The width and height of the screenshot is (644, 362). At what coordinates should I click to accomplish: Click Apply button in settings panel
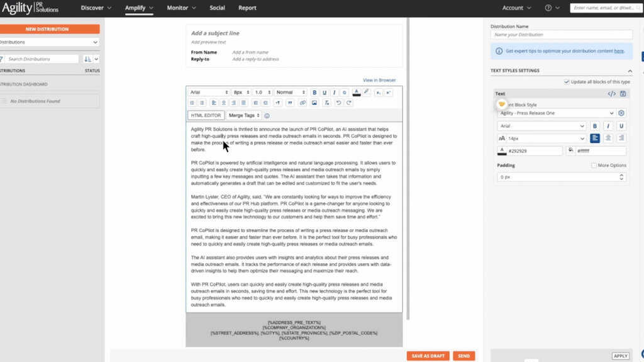620,356
